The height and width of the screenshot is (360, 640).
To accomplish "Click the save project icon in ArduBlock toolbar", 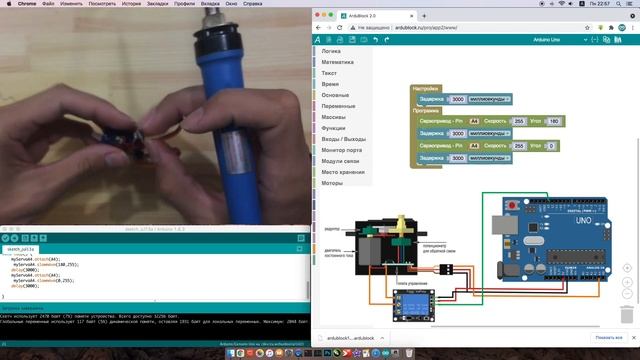I will [x=352, y=40].
